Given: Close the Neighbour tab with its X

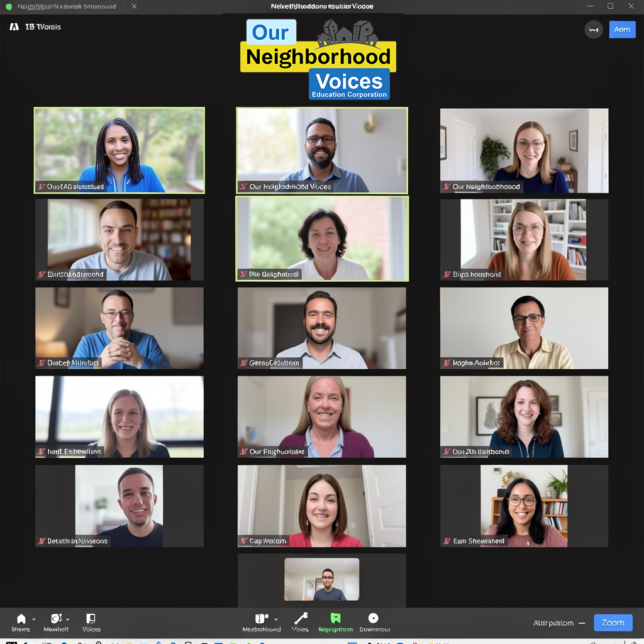Looking at the screenshot, I should click(134, 6).
